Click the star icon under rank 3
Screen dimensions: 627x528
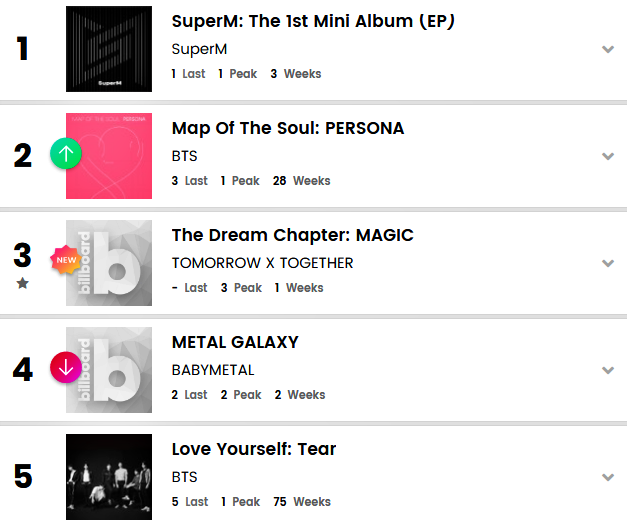tap(22, 286)
